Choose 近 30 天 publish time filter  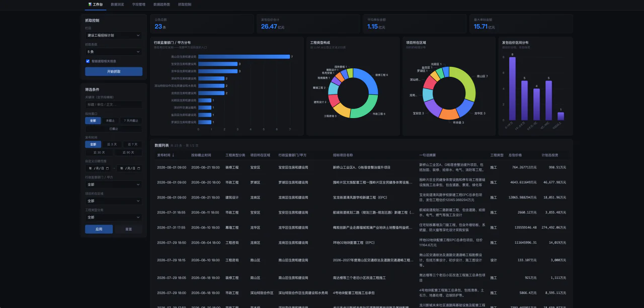pos(99,152)
